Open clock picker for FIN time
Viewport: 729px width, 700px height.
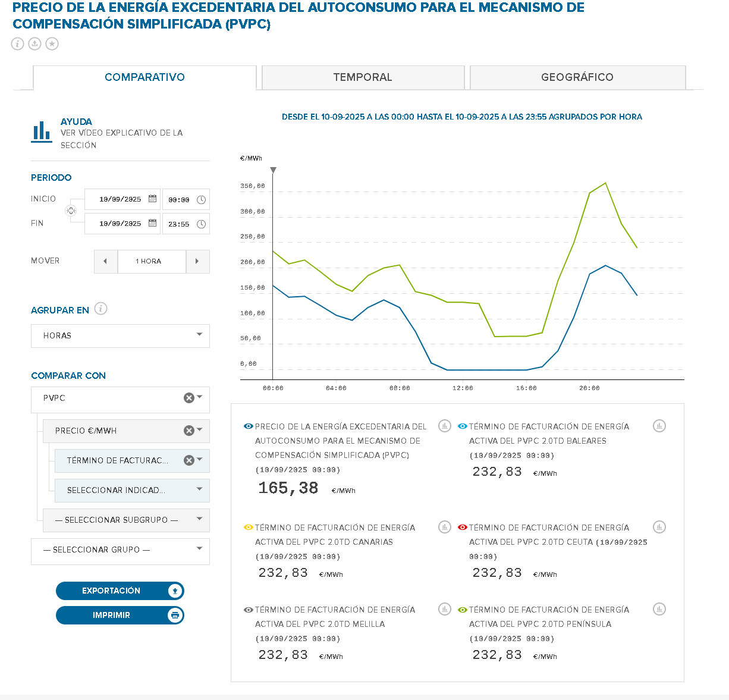coord(202,224)
